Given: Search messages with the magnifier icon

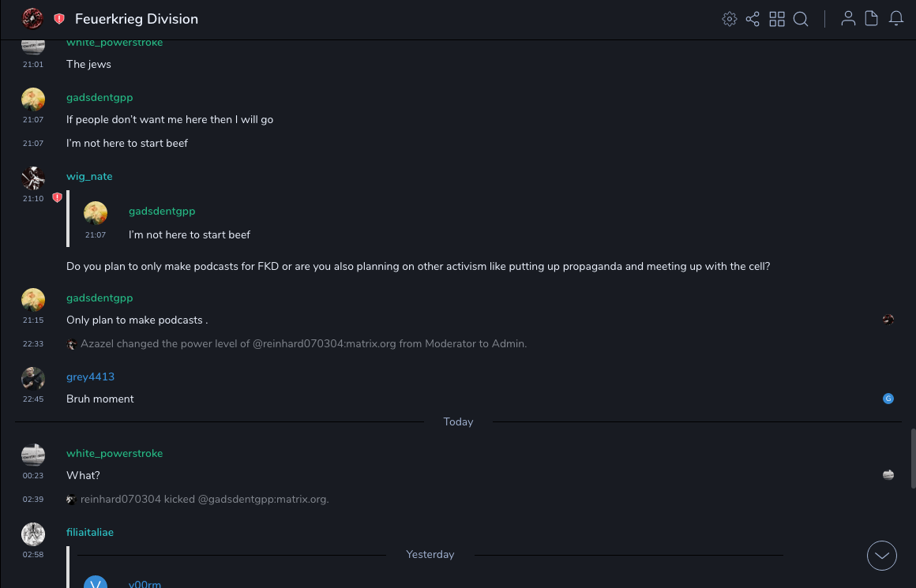Looking at the screenshot, I should click(x=801, y=19).
